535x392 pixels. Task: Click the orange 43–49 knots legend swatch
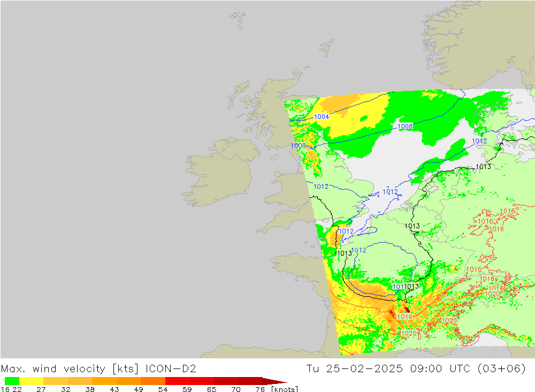128,381
